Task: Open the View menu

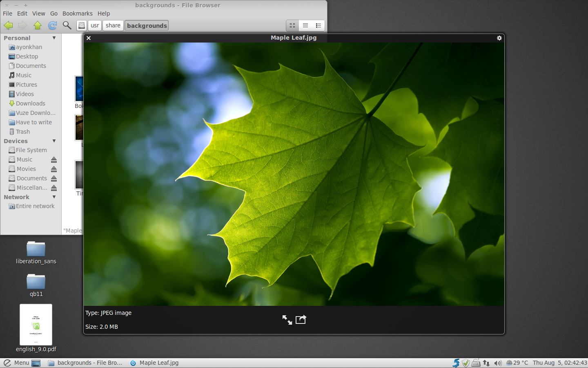Action: click(38, 13)
